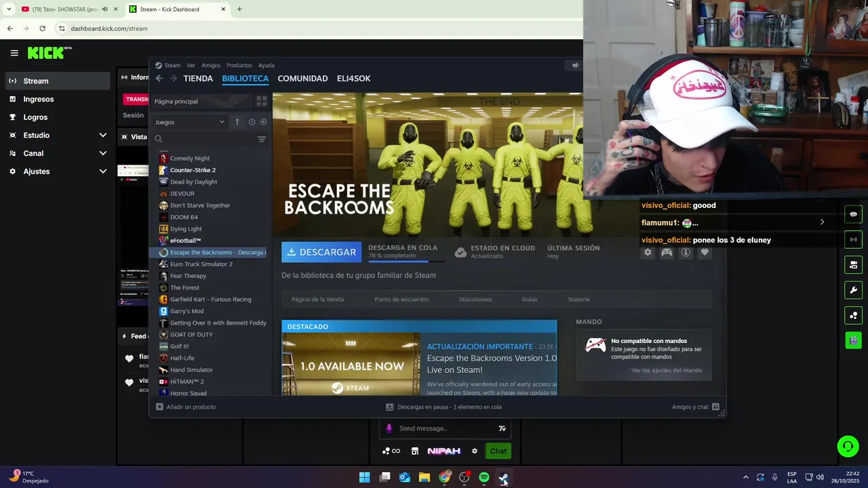The width and height of the screenshot is (868, 488).
Task: Show recent games clock filter
Action: coord(252,122)
